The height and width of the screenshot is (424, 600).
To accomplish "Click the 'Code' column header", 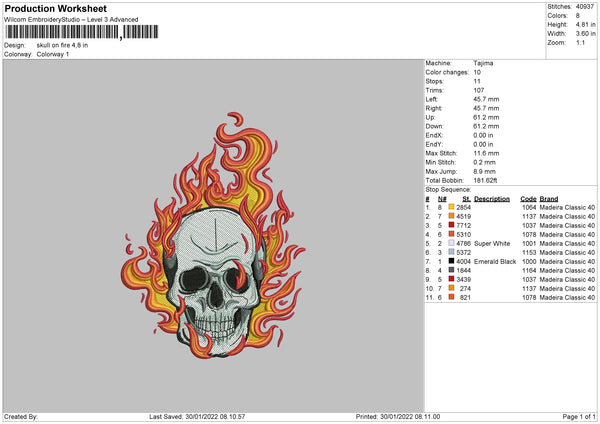I will click(x=528, y=199).
